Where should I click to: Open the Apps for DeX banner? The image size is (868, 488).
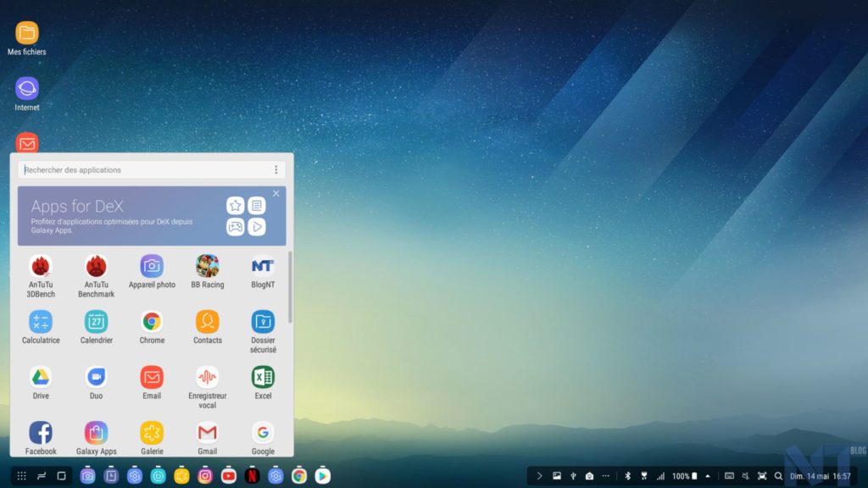151,216
